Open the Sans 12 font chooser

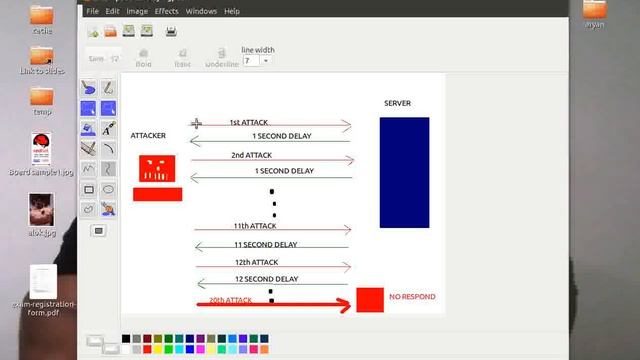(104, 58)
